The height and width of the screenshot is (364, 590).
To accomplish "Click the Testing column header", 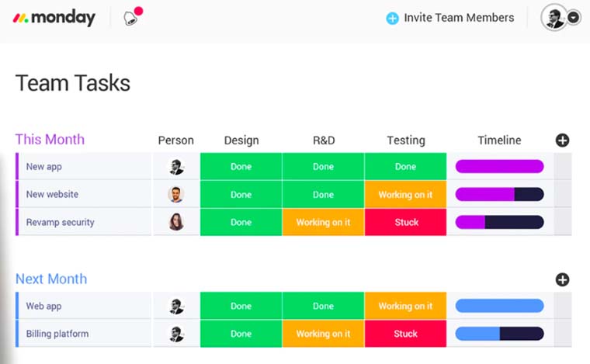I will (405, 140).
